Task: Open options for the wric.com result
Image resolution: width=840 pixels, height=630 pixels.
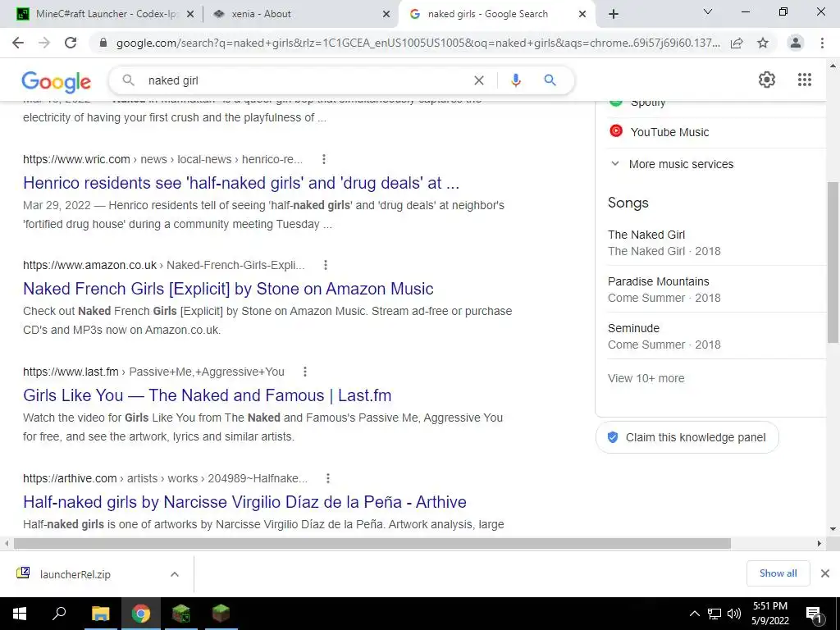Action: click(x=323, y=159)
